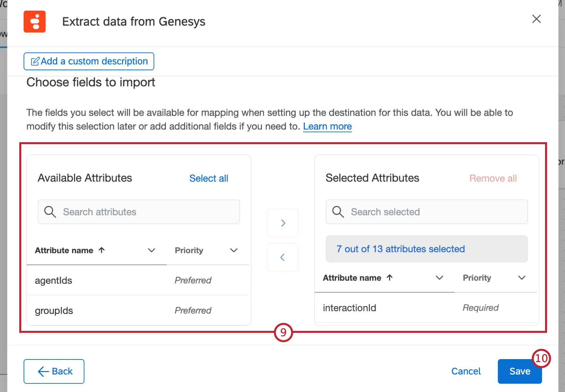Move attribute left using the arrow button
Viewport: 565px width, 392px height.
282,257
